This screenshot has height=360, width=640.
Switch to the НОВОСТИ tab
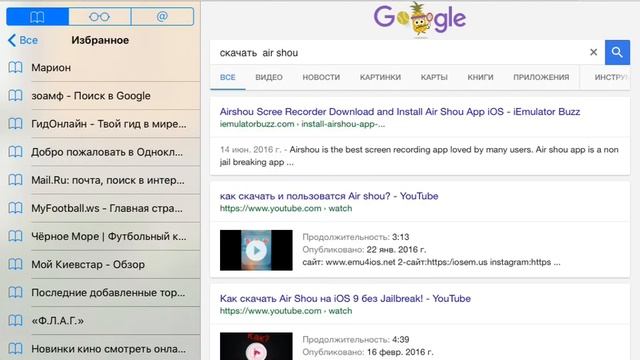coord(321,77)
